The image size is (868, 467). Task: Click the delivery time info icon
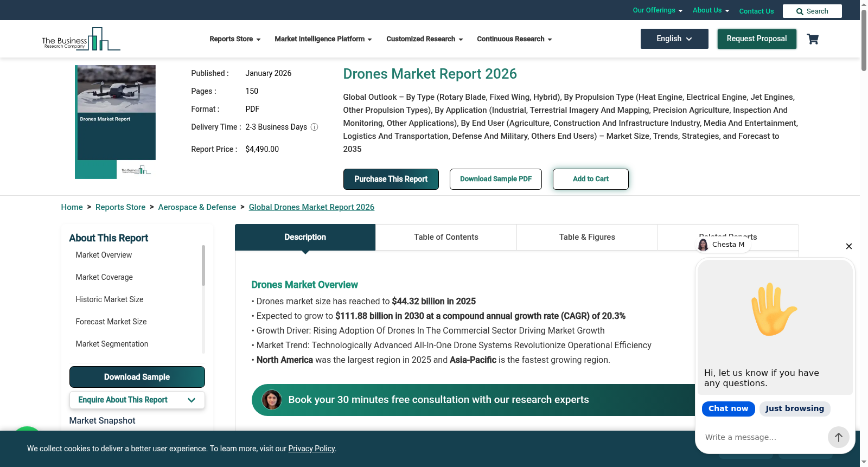314,127
